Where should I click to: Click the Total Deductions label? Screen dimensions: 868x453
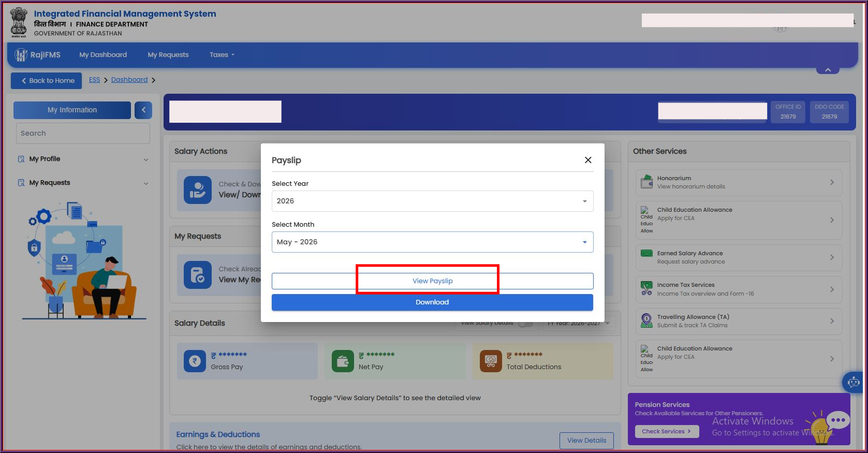[534, 367]
